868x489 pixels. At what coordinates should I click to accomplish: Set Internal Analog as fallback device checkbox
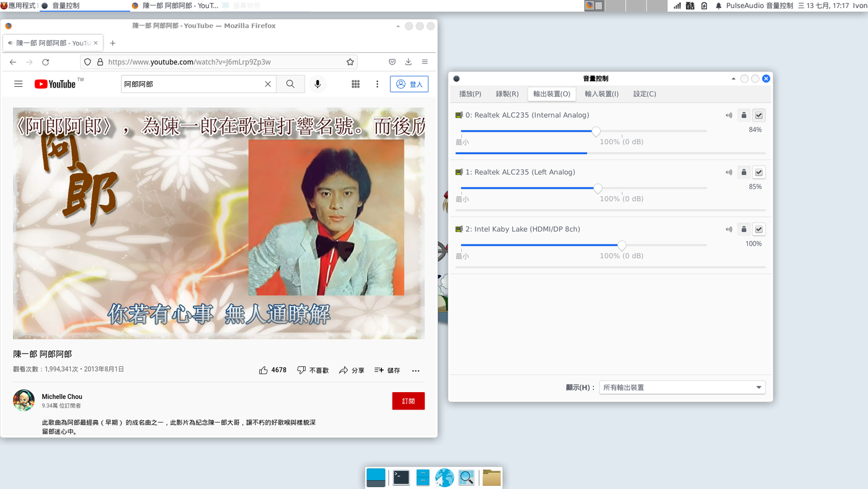pos(759,115)
